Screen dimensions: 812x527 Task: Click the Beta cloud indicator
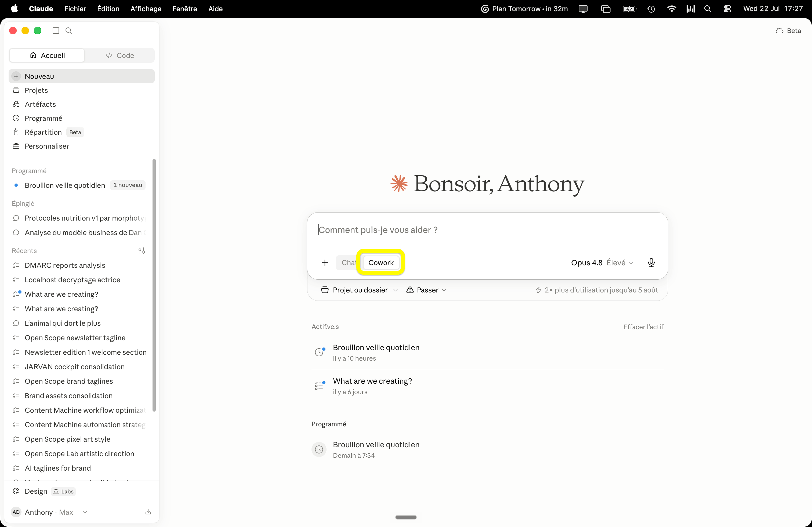coord(788,31)
